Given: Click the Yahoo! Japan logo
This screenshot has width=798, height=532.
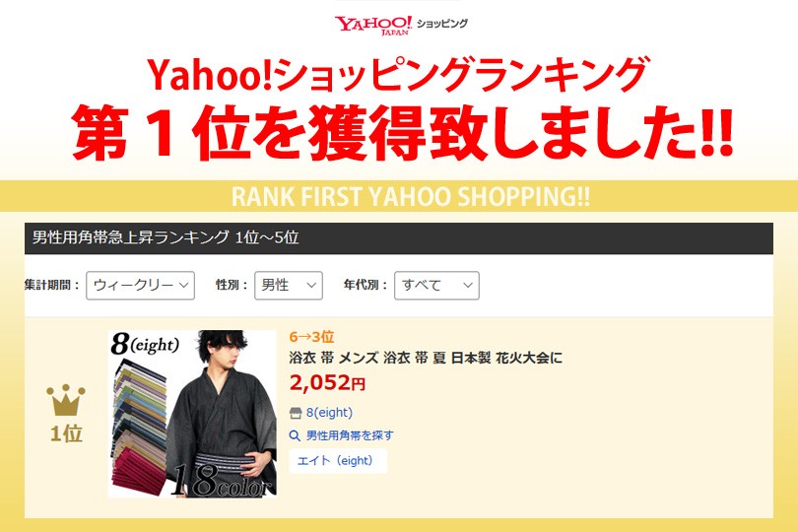Looking at the screenshot, I should tap(373, 26).
